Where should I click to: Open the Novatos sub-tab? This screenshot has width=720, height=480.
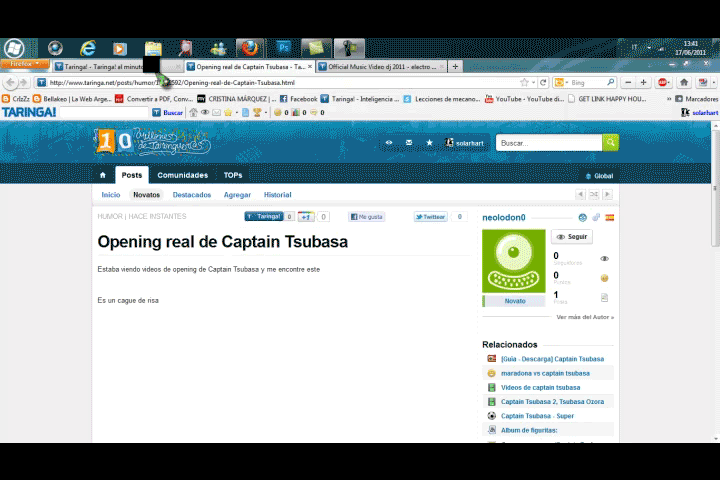(146, 195)
